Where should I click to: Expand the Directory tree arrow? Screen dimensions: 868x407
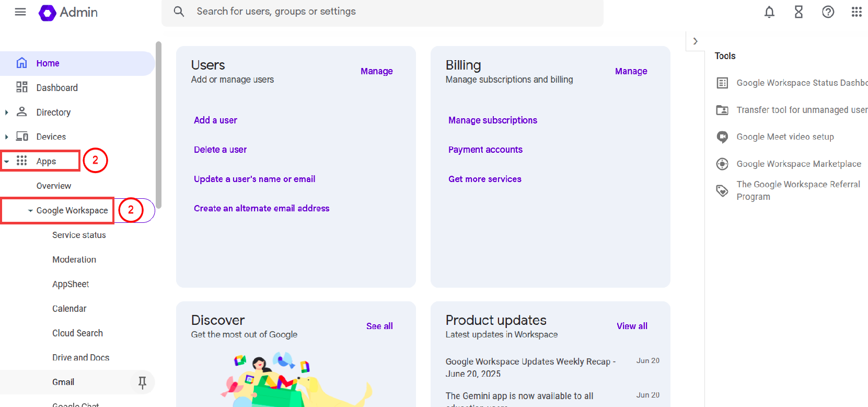point(6,112)
